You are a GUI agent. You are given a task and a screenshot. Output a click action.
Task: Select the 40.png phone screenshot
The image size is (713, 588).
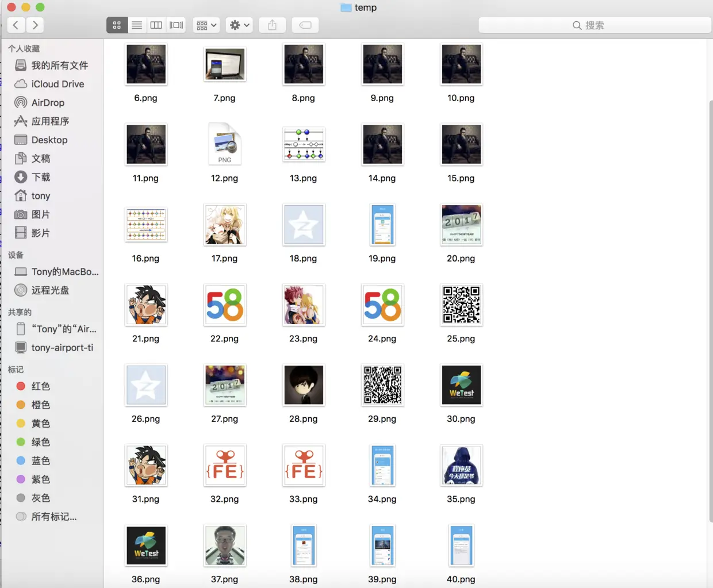[x=461, y=545]
